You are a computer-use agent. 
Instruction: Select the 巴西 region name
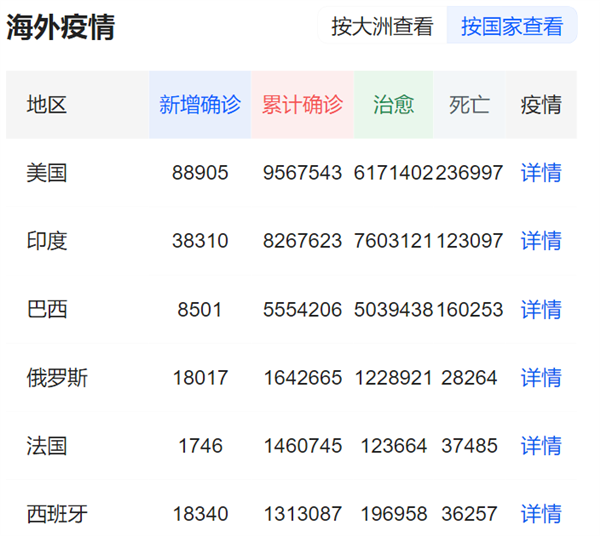(47, 310)
